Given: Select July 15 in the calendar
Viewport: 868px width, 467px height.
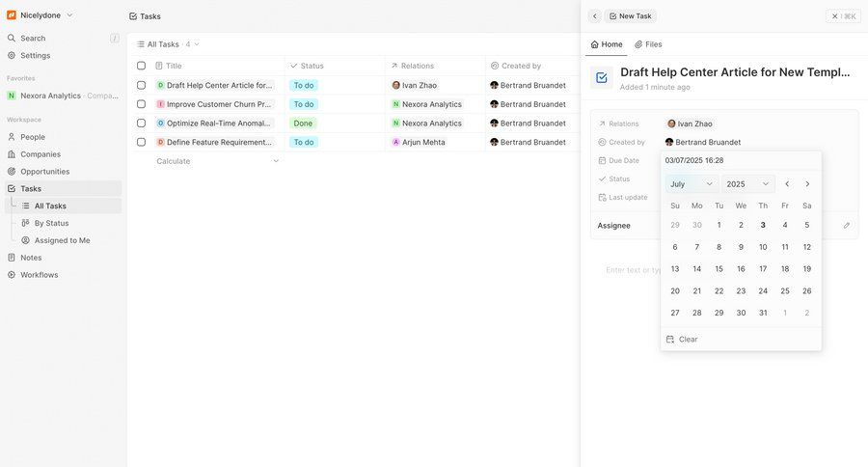Looking at the screenshot, I should pyautogui.click(x=719, y=268).
